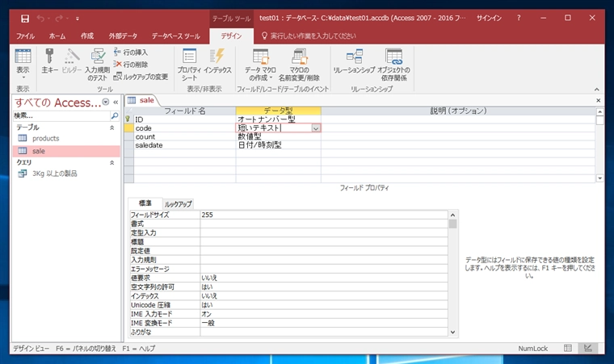Click the field grid scroll up arrow

click(599, 112)
